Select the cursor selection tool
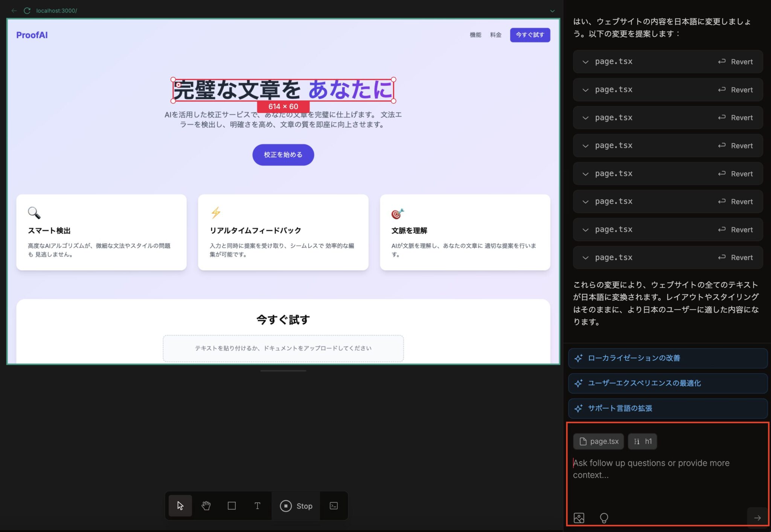 180,506
